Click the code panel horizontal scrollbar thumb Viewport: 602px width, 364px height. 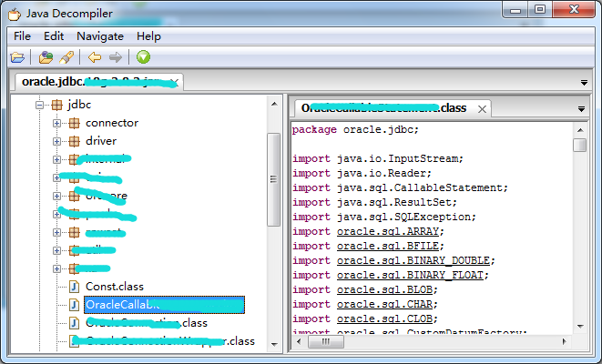point(325,341)
